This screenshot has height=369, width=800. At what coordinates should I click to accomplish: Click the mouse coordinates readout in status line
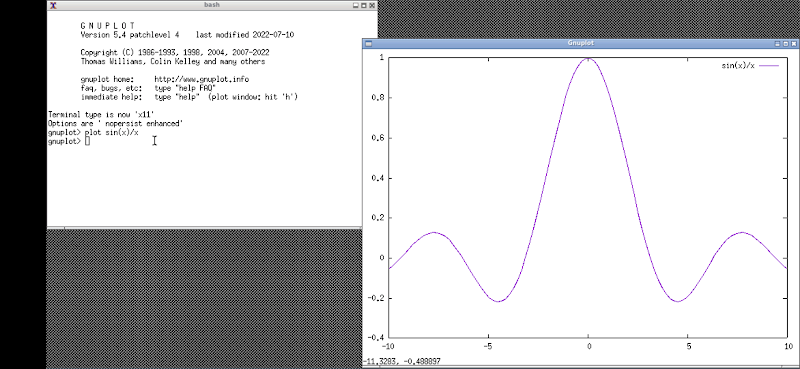tap(402, 361)
